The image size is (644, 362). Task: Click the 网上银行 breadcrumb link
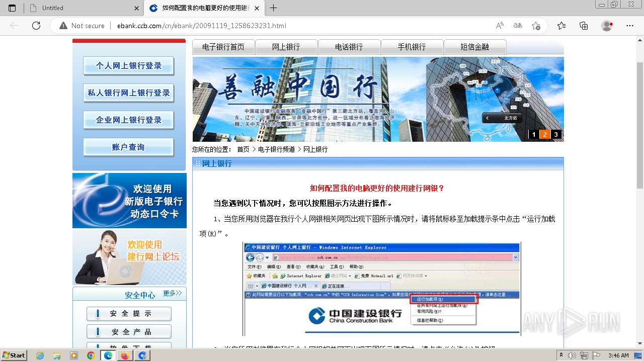[x=315, y=149]
